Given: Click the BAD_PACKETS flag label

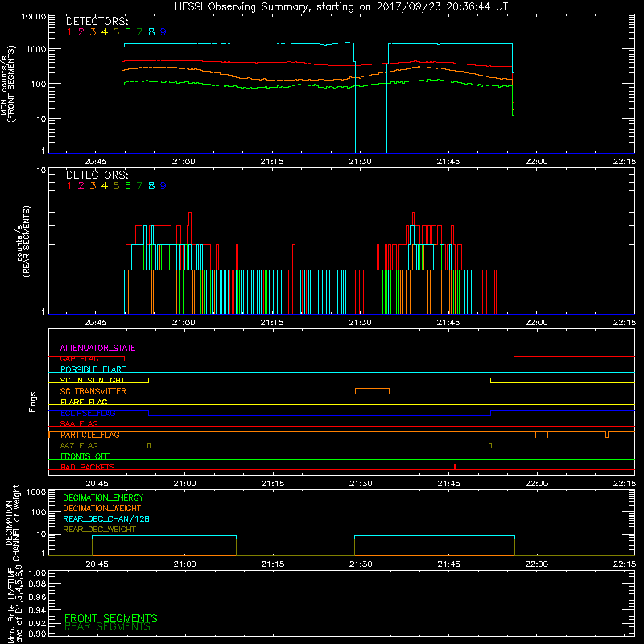Looking at the screenshot, I should [x=88, y=467].
